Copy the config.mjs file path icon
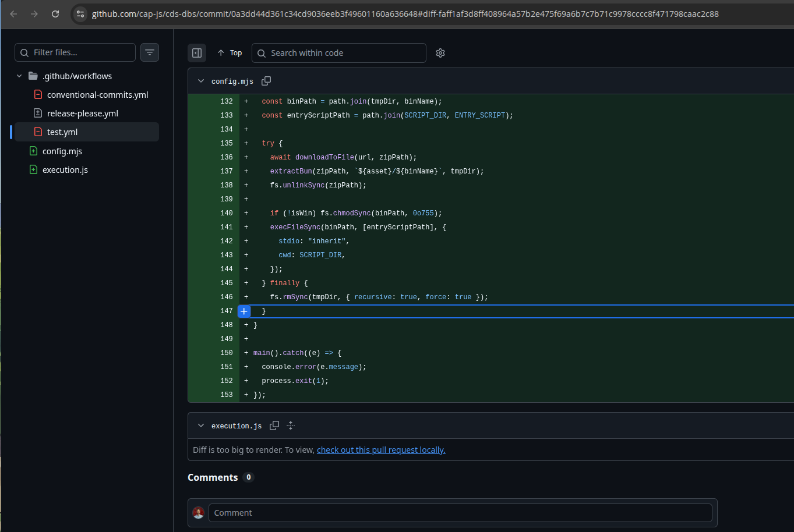This screenshot has height=532, width=794. (x=267, y=81)
